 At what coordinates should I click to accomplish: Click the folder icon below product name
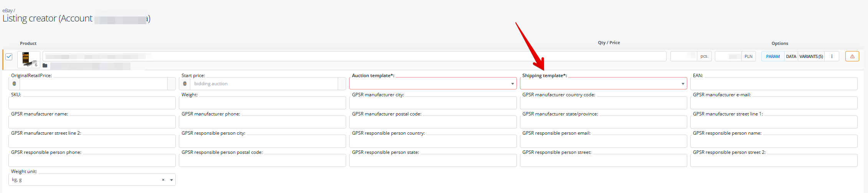tap(45, 66)
